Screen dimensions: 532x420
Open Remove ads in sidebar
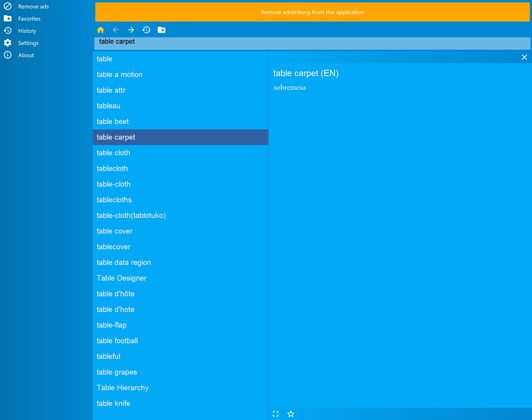[33, 6]
